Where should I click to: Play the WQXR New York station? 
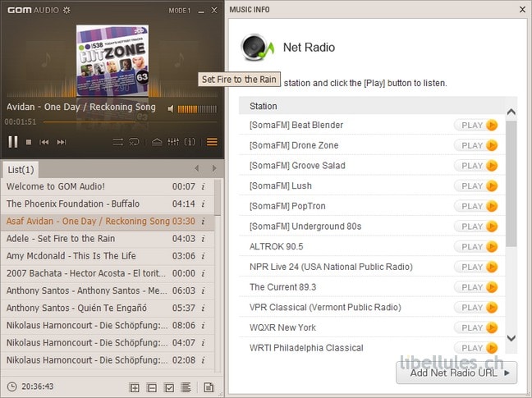(x=476, y=327)
